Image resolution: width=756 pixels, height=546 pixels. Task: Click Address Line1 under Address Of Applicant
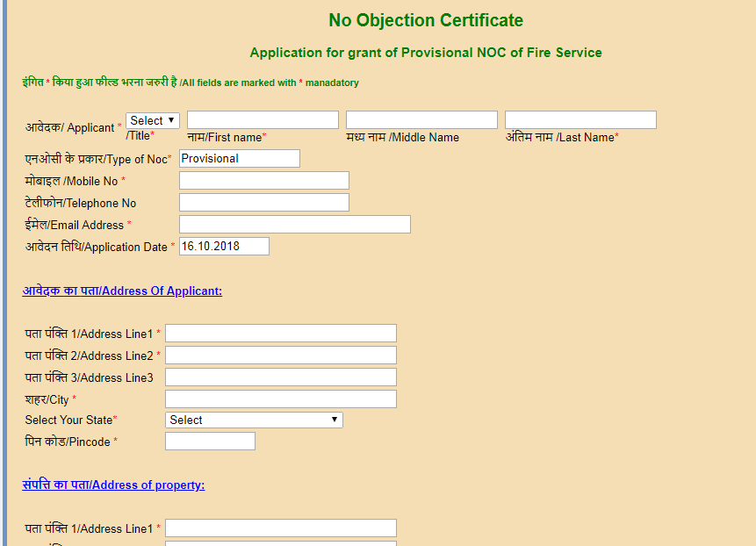tap(279, 333)
